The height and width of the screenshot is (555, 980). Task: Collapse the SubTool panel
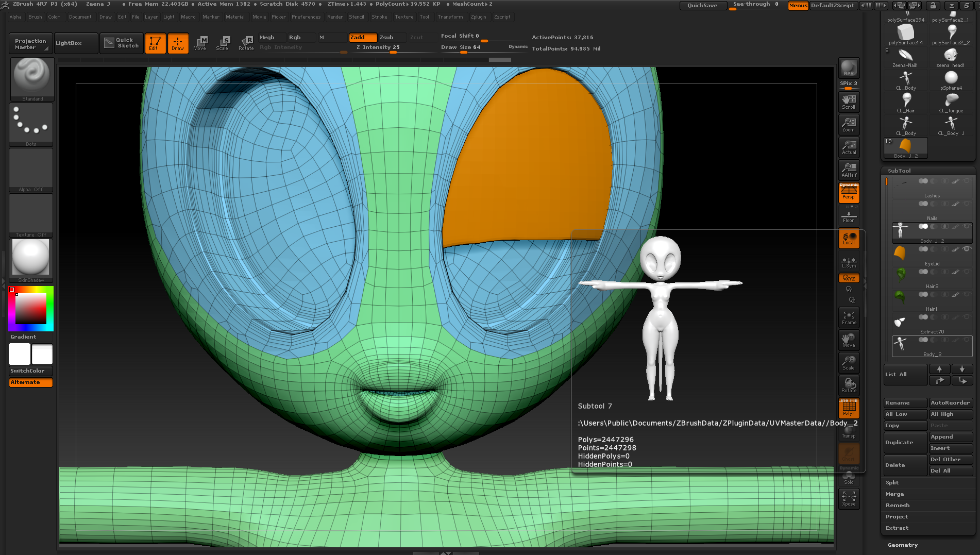899,171
